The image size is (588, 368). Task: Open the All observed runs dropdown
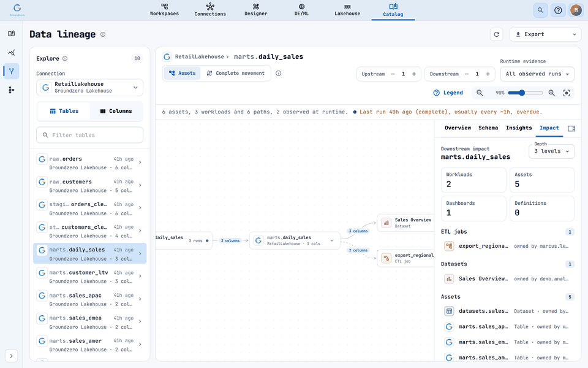537,74
